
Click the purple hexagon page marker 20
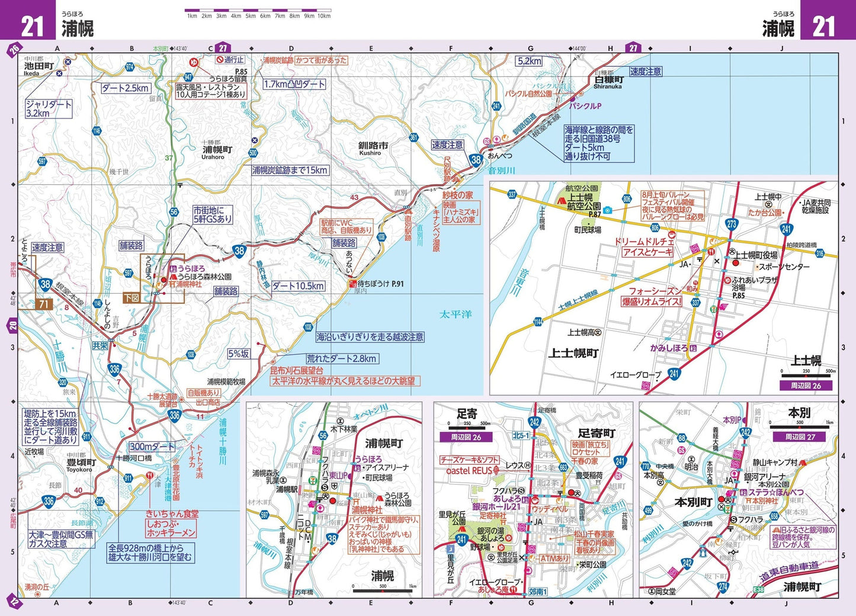[13, 325]
